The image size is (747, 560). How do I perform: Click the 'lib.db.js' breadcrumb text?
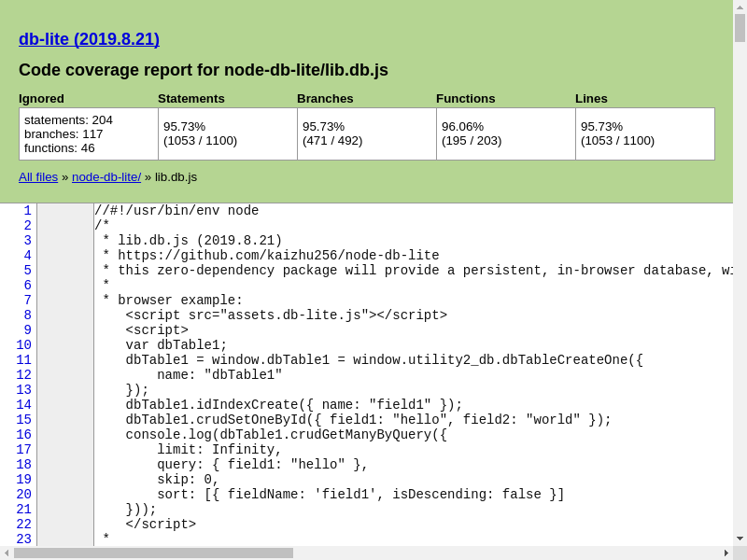[x=176, y=177]
